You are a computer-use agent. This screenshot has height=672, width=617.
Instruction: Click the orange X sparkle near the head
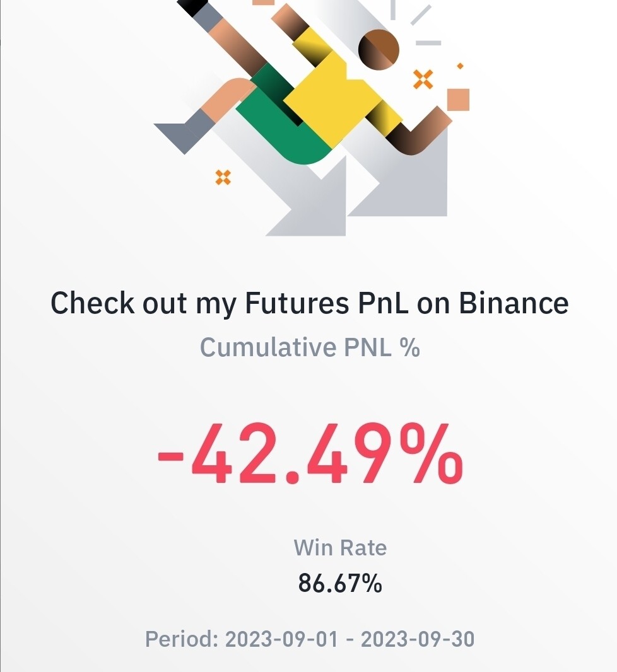point(423,79)
